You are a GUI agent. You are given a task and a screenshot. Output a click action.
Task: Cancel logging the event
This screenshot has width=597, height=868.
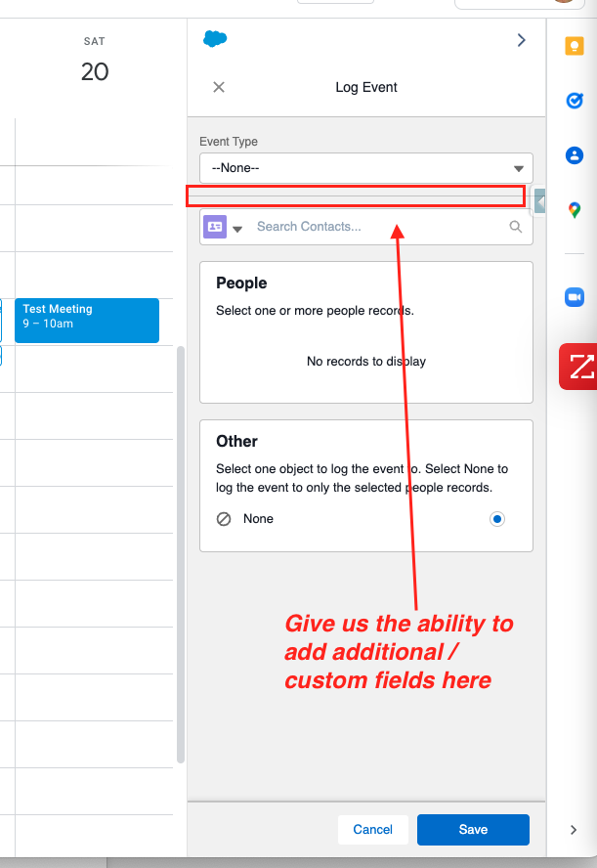coord(373,829)
